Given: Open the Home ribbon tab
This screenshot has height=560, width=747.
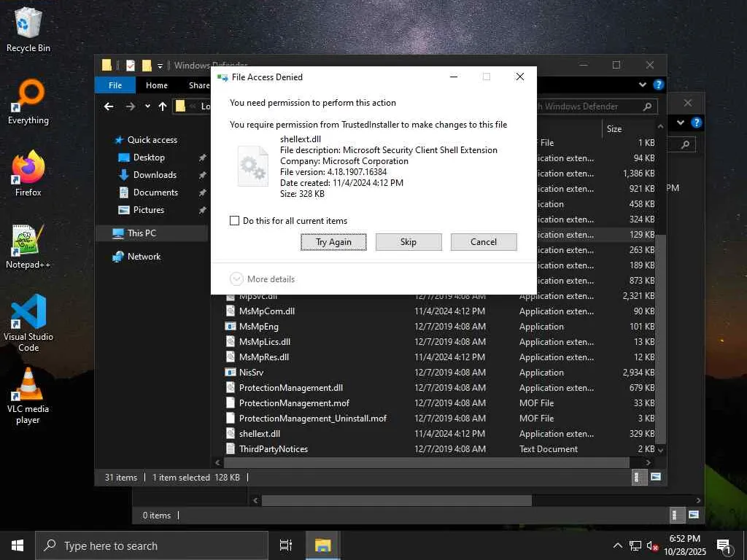Looking at the screenshot, I should coord(157,85).
